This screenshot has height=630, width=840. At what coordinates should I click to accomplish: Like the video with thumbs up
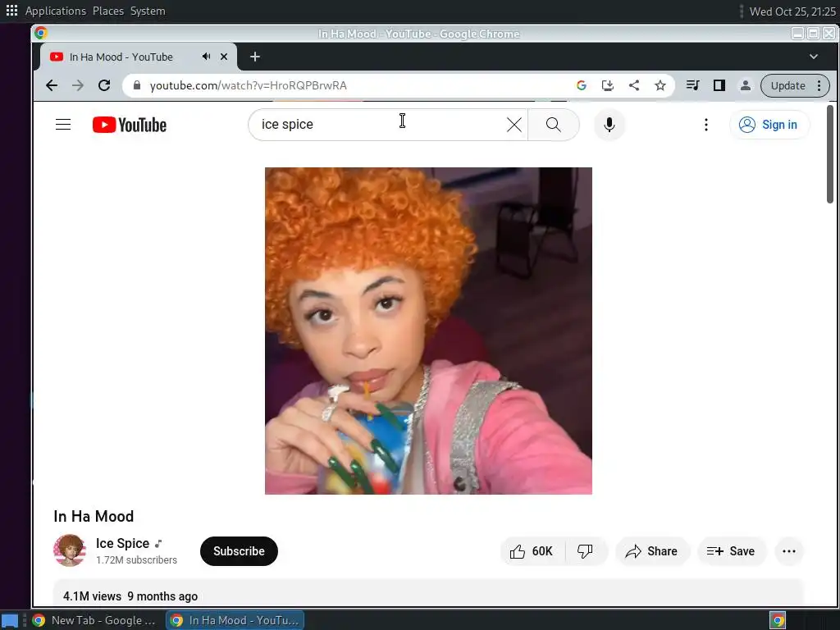click(x=532, y=551)
